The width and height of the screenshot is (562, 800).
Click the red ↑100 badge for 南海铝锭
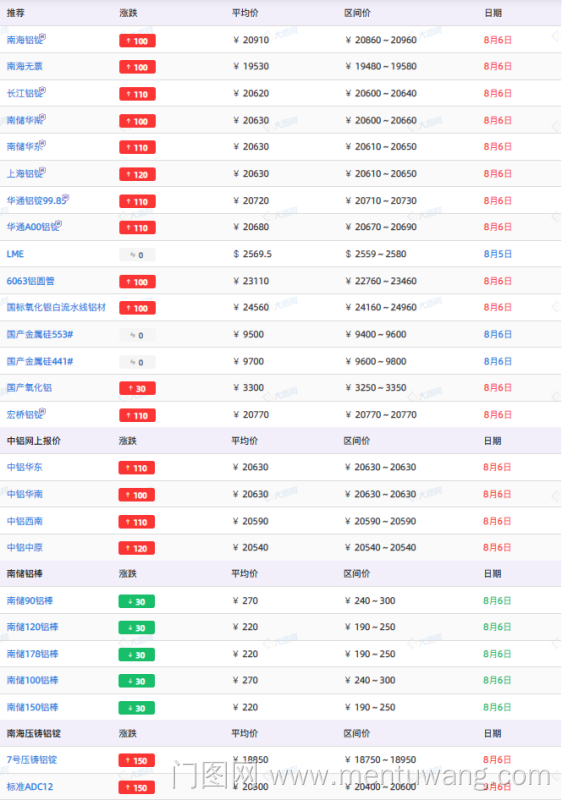click(x=137, y=41)
